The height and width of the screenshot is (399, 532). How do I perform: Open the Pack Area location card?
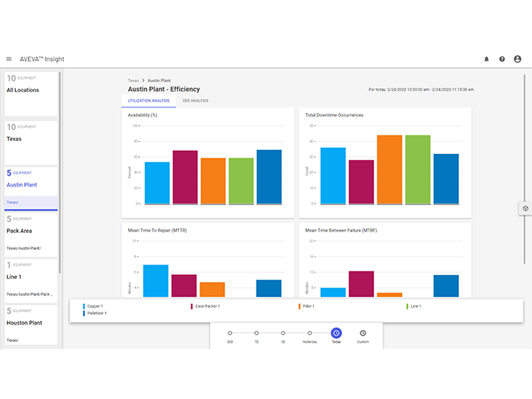pos(30,230)
